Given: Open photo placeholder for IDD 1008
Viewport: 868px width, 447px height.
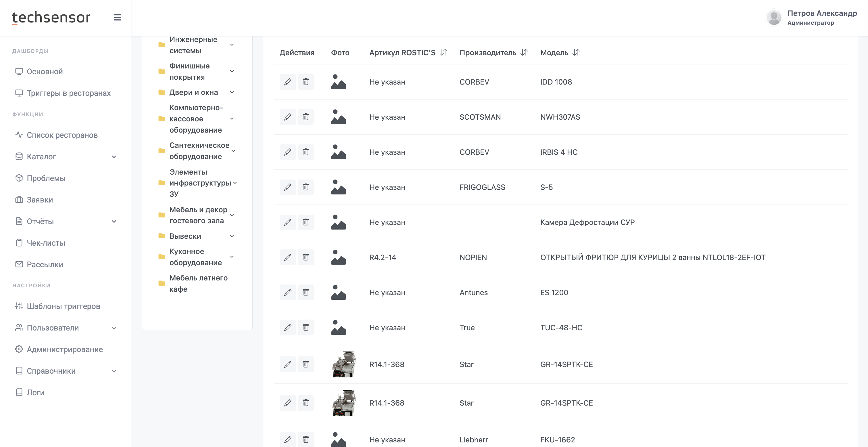Looking at the screenshot, I should point(338,82).
